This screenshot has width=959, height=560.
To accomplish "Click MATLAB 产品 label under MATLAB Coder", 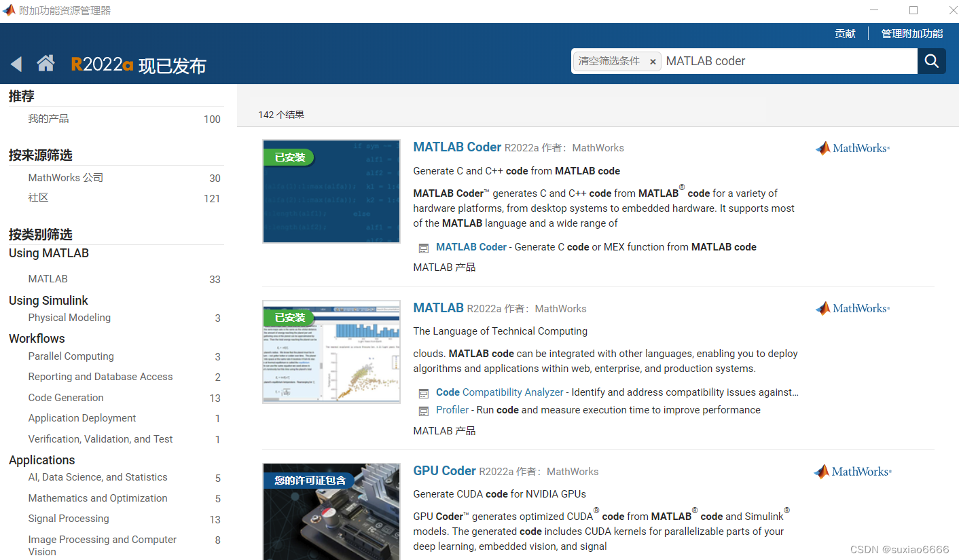I will (444, 267).
